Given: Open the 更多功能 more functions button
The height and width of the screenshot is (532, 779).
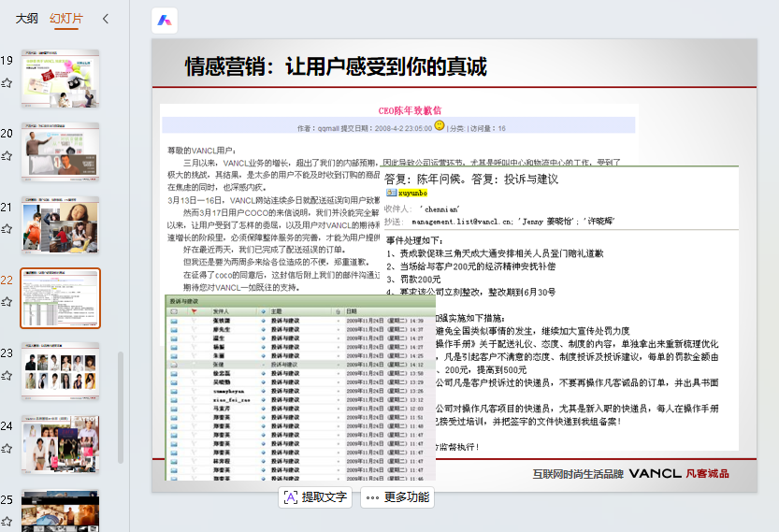Looking at the screenshot, I should [397, 497].
